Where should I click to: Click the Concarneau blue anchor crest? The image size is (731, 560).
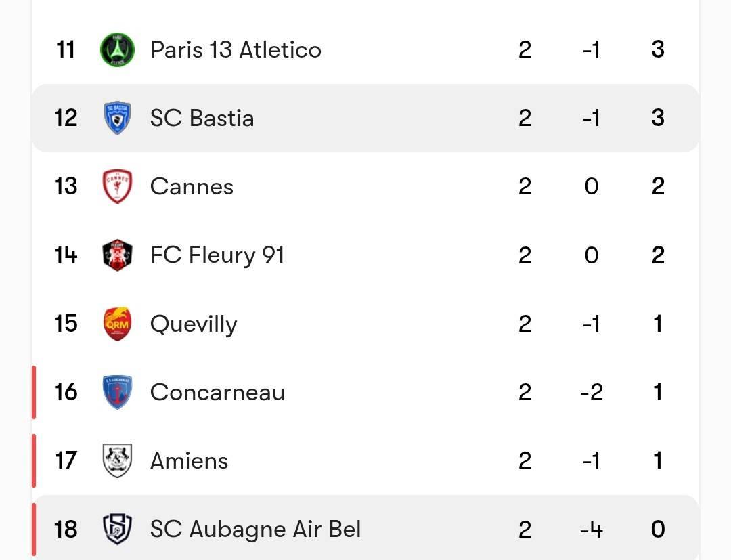tap(117, 392)
